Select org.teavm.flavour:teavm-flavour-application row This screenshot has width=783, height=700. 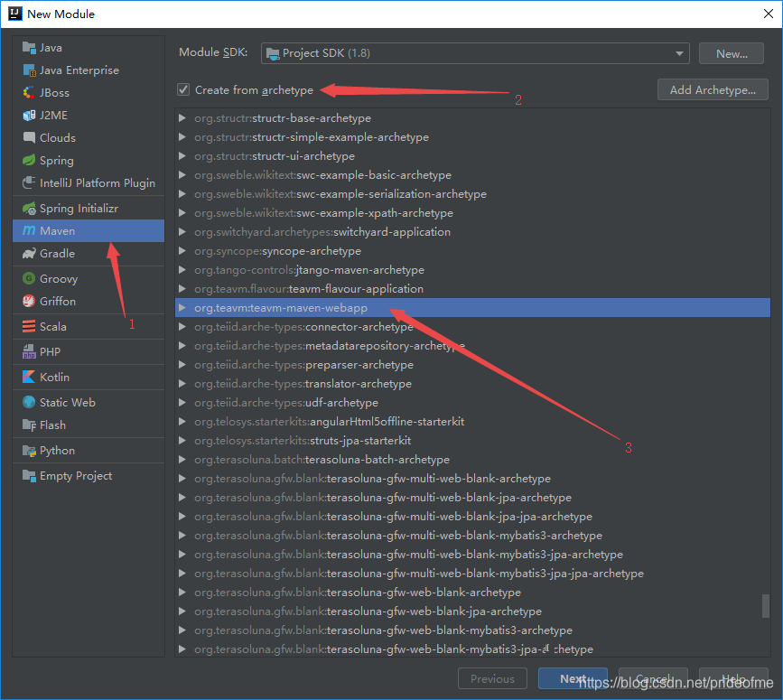[472, 289]
